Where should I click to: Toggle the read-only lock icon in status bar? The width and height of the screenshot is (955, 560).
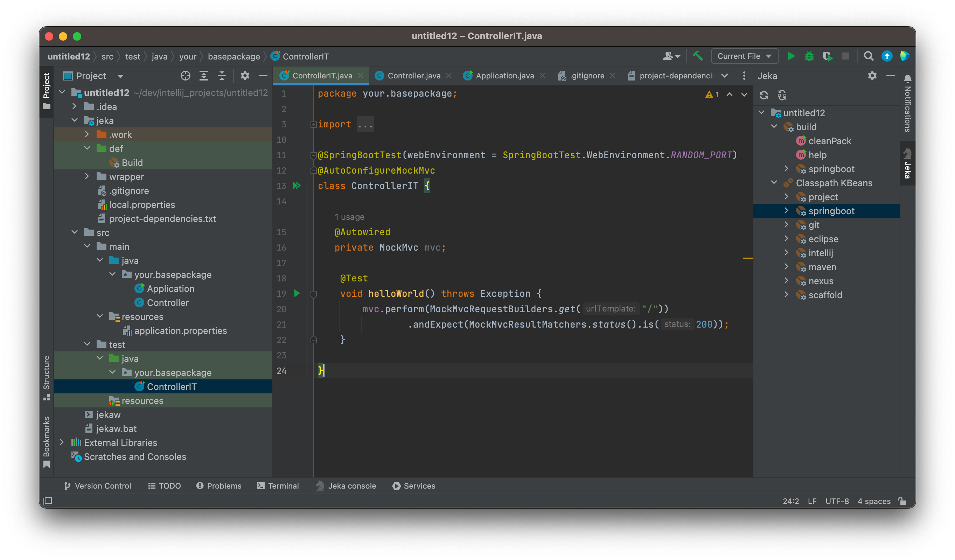click(x=902, y=501)
